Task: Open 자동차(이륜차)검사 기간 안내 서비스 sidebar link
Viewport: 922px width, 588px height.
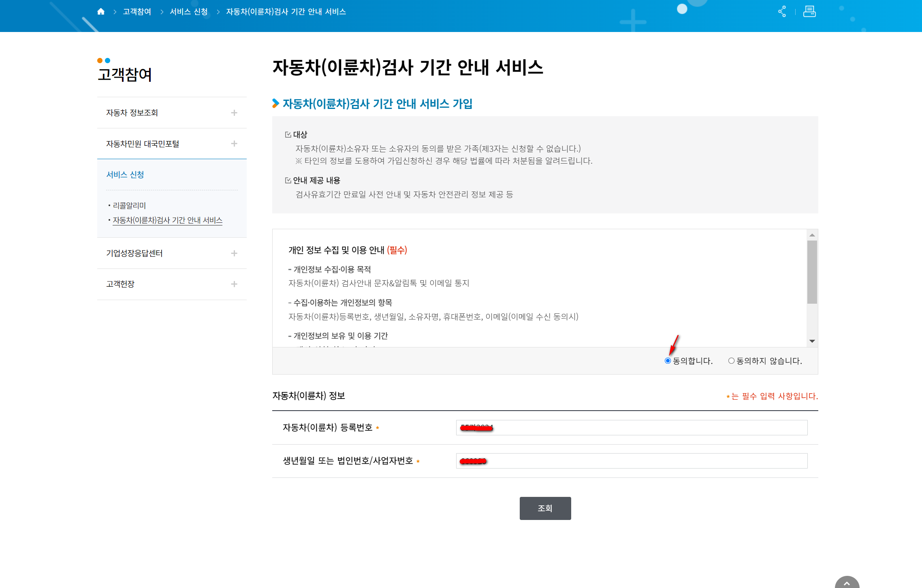Action: point(167,220)
